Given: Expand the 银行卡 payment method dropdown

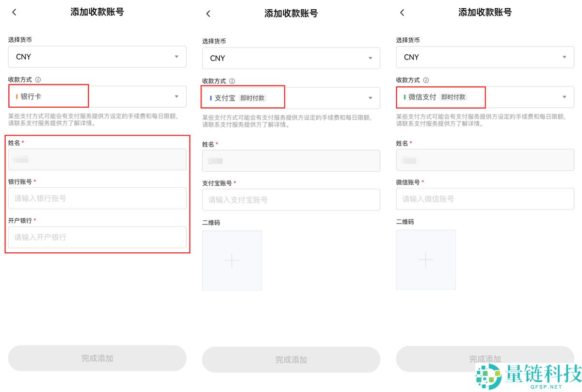Looking at the screenshot, I should pyautogui.click(x=177, y=97).
